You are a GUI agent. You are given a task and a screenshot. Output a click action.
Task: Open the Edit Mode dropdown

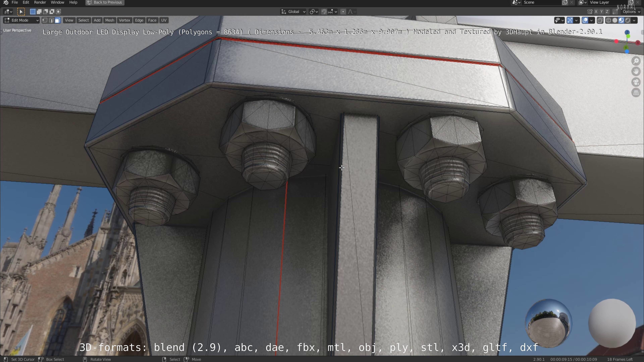coord(21,20)
